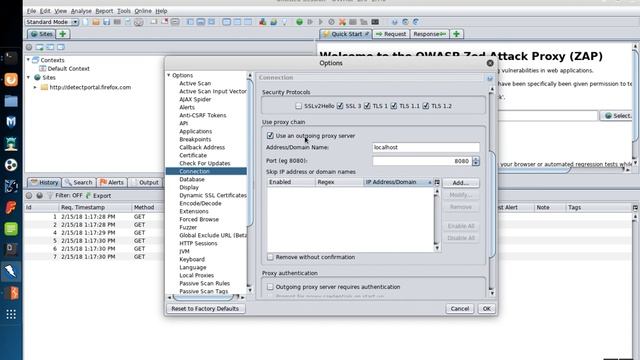Click the Manage Add-ons colored blocks icon
Viewport: 640px width, 360px height.
click(x=262, y=22)
